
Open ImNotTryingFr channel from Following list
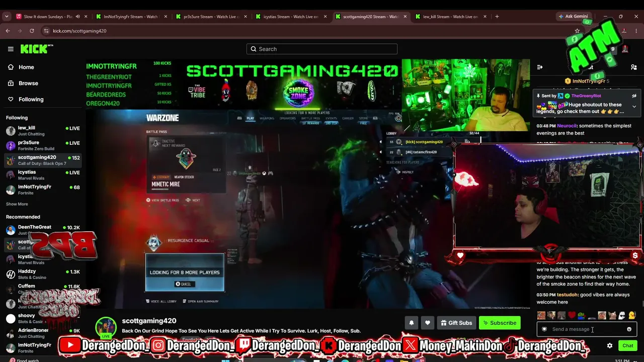coord(43,190)
